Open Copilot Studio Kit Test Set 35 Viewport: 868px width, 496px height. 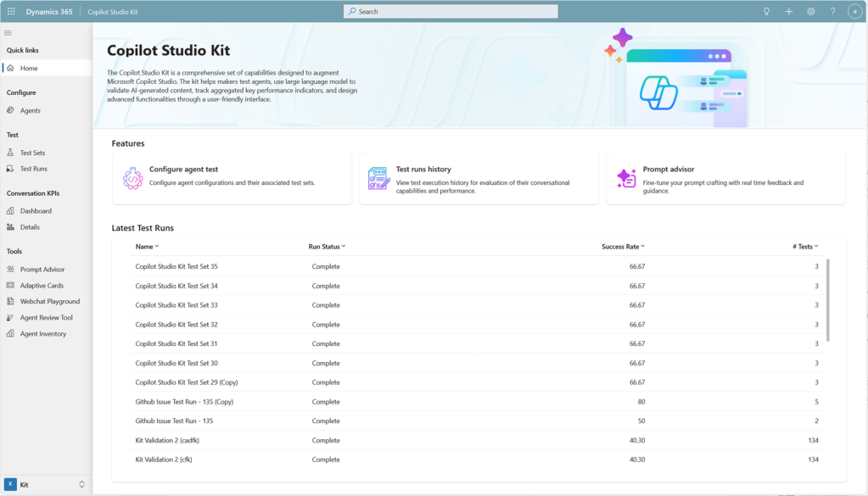coord(176,266)
